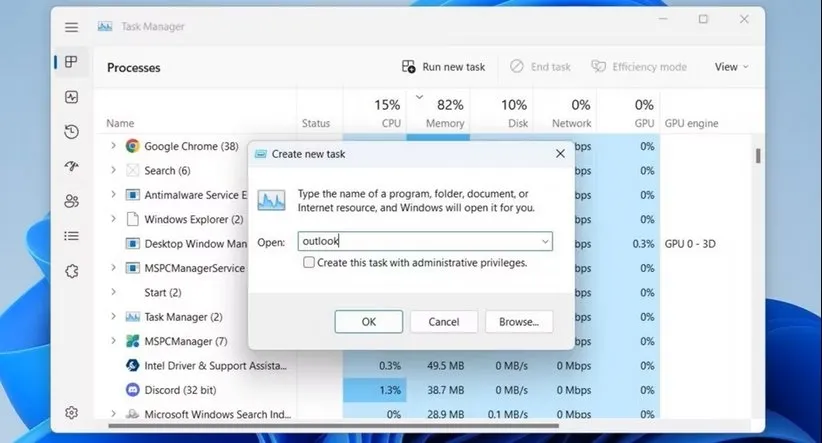
Task: Click the Run new task icon
Action: [408, 67]
